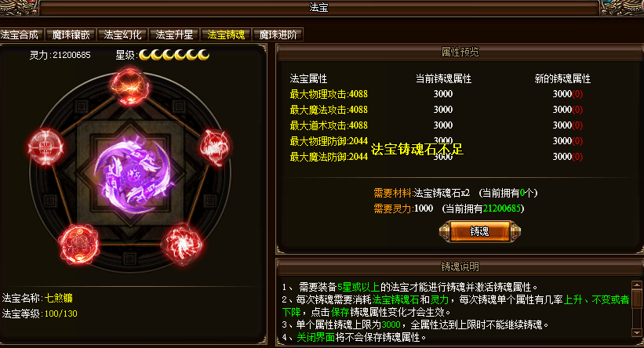Click the central purple scythe artifact
This screenshot has width=644, height=348.
133,175
